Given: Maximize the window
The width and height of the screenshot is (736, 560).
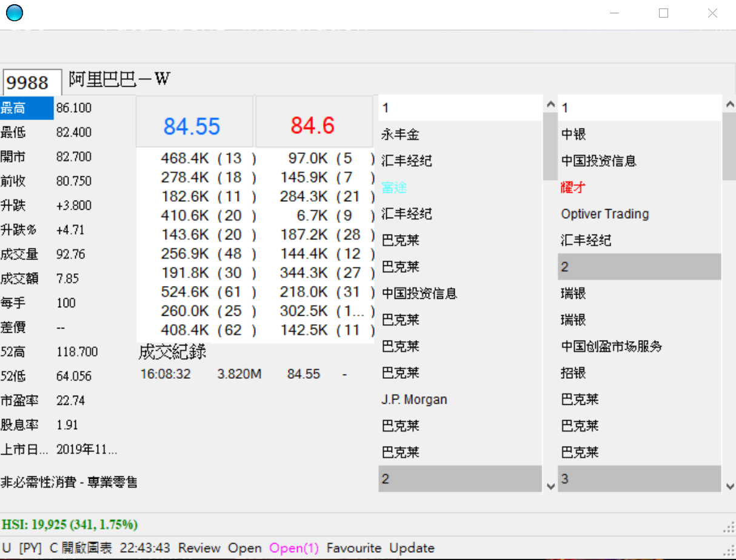Looking at the screenshot, I should (x=663, y=13).
